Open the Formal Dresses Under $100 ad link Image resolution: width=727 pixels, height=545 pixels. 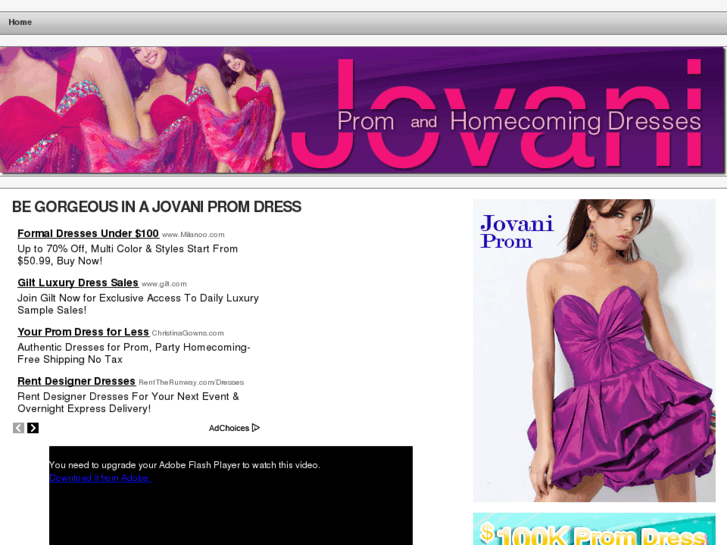tap(88, 233)
